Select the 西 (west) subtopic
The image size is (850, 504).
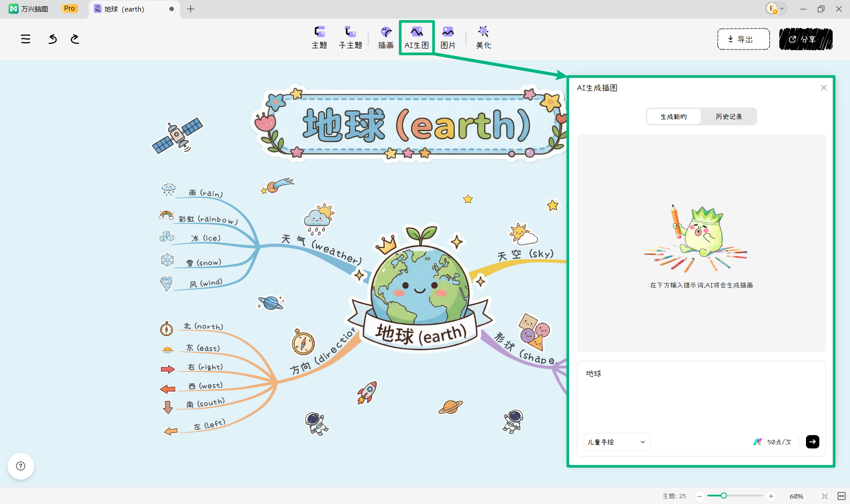pos(205,386)
